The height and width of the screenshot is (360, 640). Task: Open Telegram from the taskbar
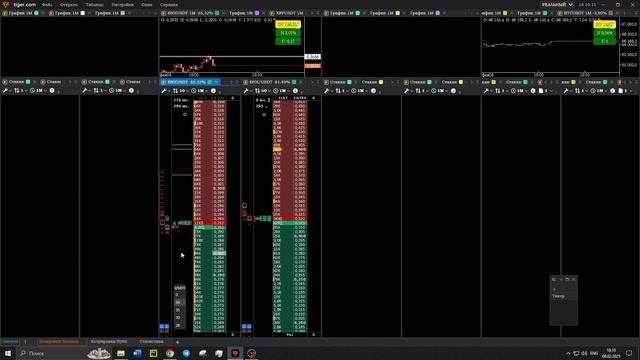click(x=186, y=353)
